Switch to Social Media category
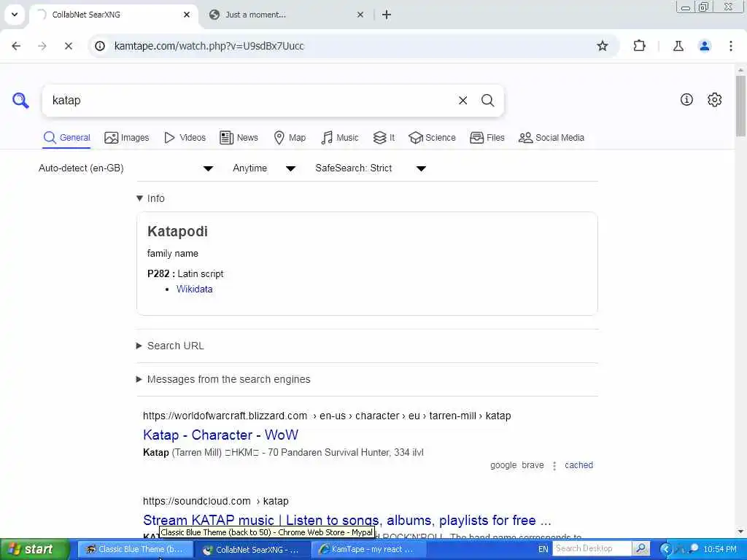The width and height of the screenshot is (747, 560). point(551,138)
